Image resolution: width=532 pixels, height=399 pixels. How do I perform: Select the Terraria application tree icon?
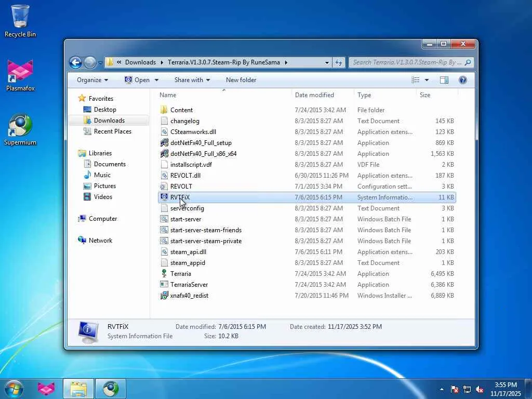(x=164, y=273)
